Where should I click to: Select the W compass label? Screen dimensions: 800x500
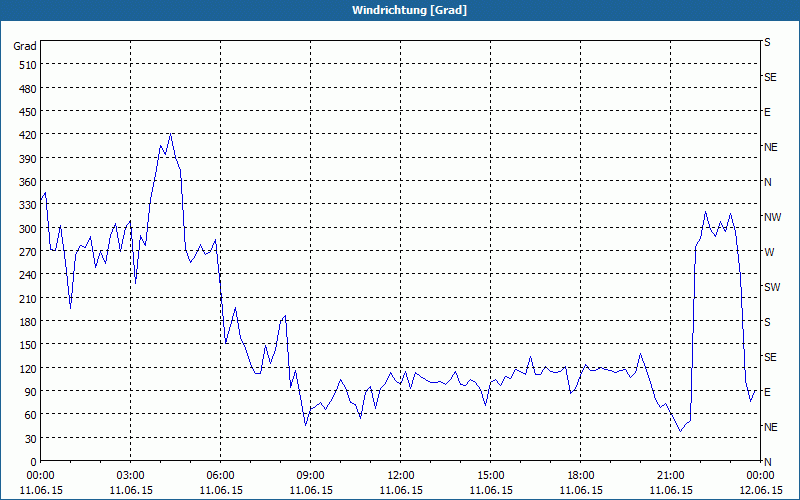pos(769,252)
